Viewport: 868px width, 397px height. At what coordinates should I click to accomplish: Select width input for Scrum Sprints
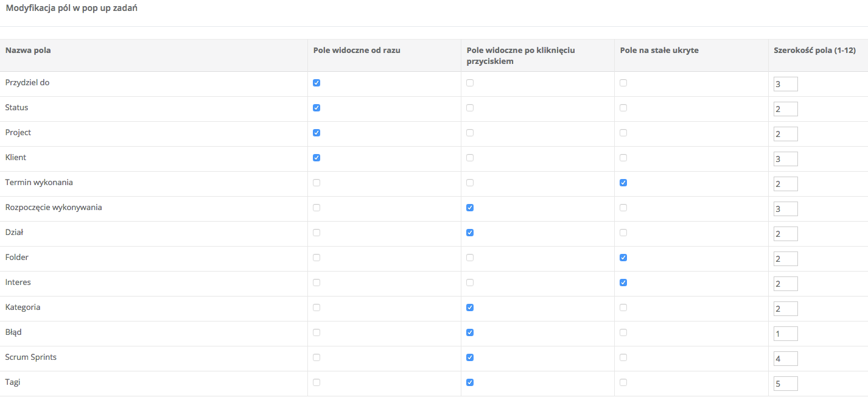click(x=785, y=359)
